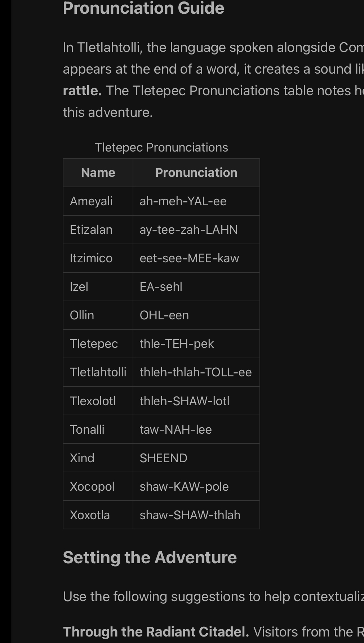Image resolution: width=364 pixels, height=643 pixels.
Task: Select the Izel table row name
Action: [79, 286]
